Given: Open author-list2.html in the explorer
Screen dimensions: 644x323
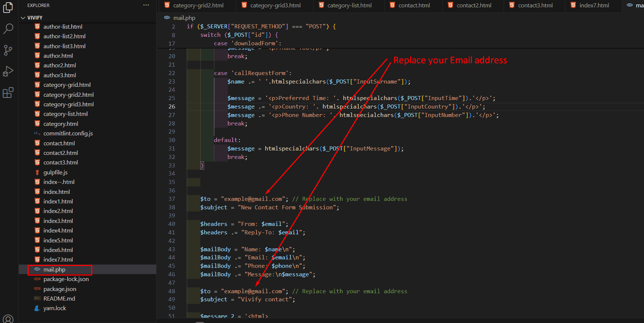Looking at the screenshot, I should [x=64, y=36].
